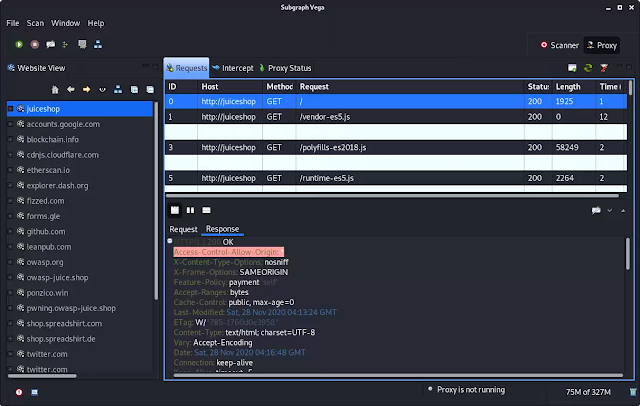Click the gray monitor icon in main toolbar
Viewport: 640px width, 406px height.
tap(82, 44)
